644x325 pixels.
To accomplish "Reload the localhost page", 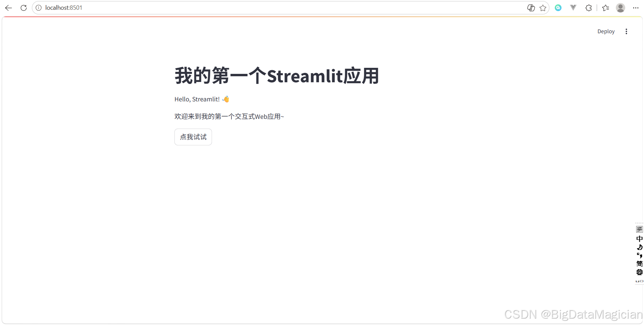I will coord(23,8).
